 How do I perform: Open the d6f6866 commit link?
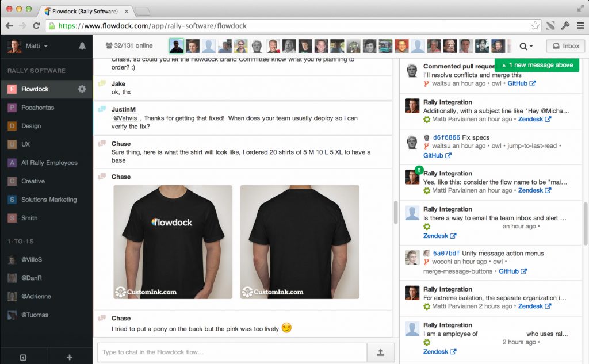(x=446, y=137)
